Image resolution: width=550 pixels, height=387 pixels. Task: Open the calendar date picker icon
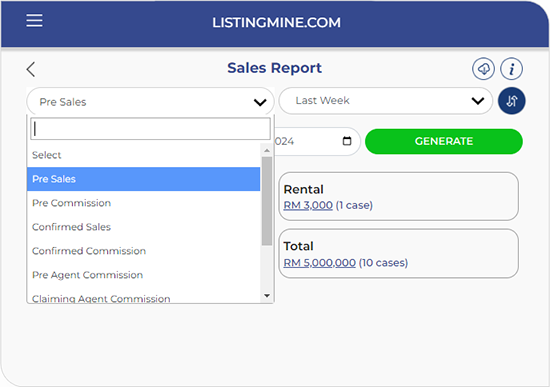(x=347, y=141)
